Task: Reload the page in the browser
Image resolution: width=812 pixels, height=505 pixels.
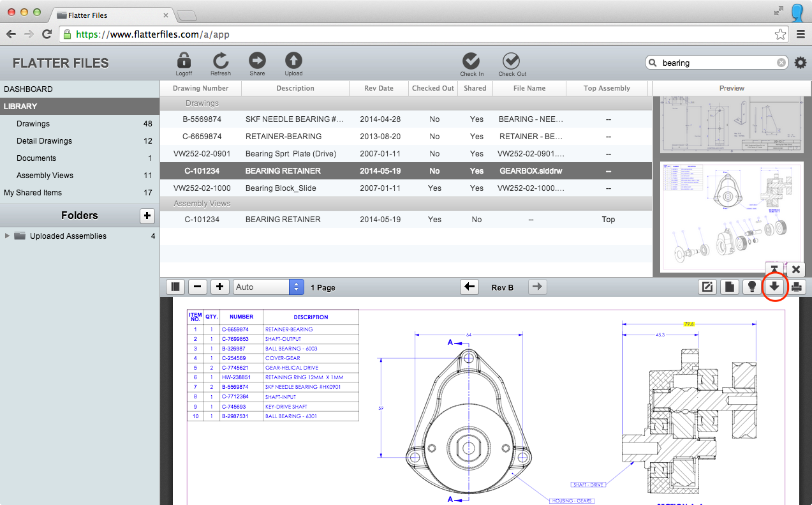Action: pos(47,34)
